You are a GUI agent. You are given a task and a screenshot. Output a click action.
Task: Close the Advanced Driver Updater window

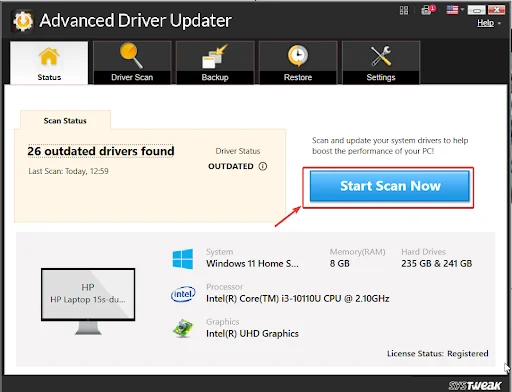(x=496, y=10)
